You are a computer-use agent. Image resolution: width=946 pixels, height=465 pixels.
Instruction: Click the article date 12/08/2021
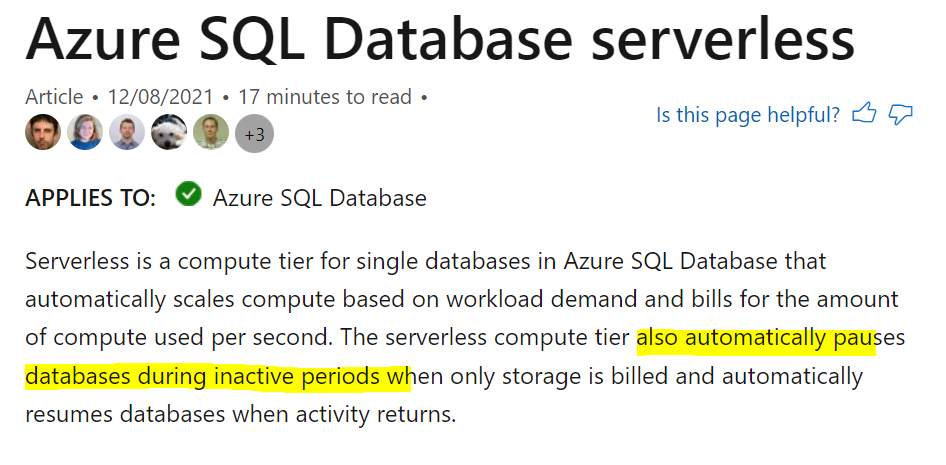[160, 96]
